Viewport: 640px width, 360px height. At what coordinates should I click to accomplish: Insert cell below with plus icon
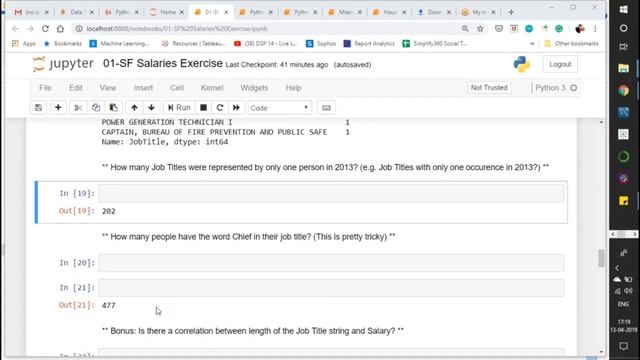(58, 108)
